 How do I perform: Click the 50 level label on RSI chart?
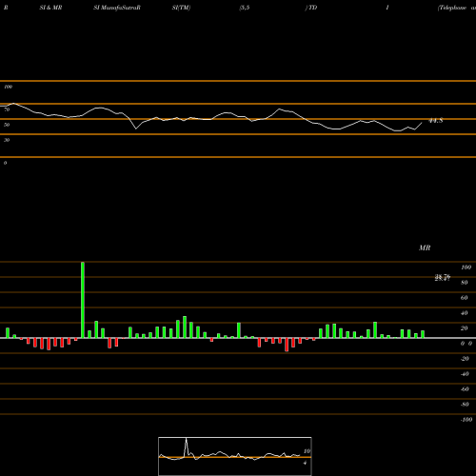point(7,125)
